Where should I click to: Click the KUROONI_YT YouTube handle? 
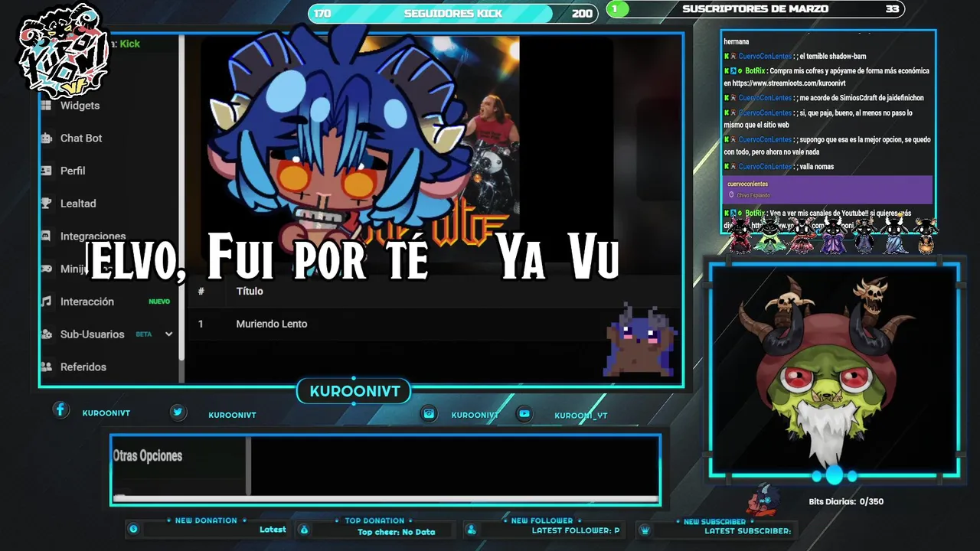(x=581, y=416)
